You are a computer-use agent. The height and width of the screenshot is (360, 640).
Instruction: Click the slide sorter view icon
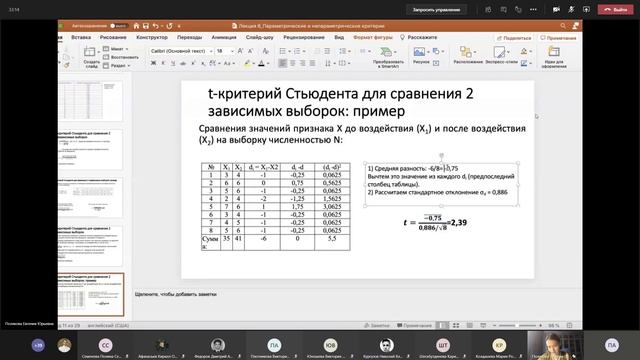click(x=456, y=325)
